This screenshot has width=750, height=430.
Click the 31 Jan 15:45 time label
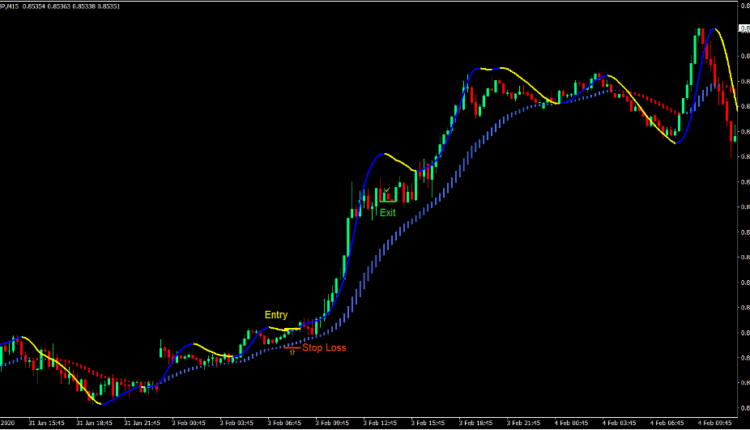click(x=49, y=423)
